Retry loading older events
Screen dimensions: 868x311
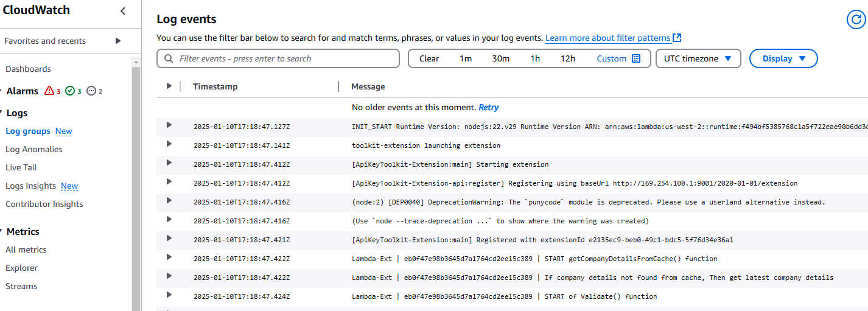coord(489,107)
